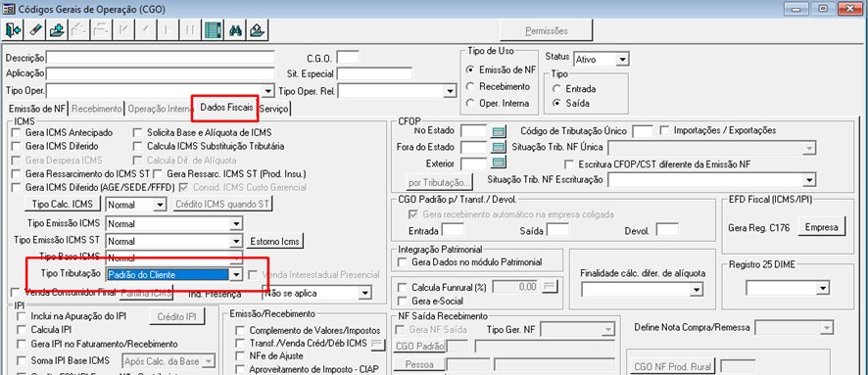Click the Empresa button for Reg. C176
Screen dimensions: 868x375
pyautogui.click(x=822, y=227)
